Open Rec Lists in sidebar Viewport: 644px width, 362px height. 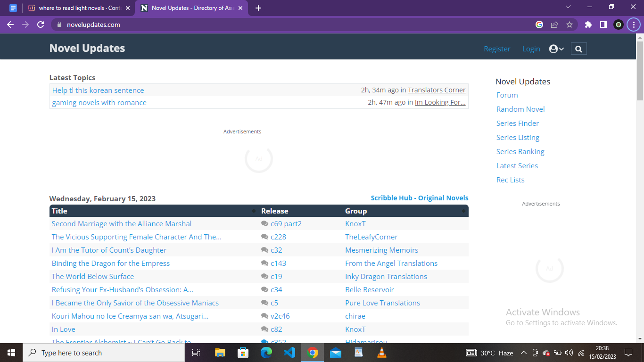[x=510, y=180]
